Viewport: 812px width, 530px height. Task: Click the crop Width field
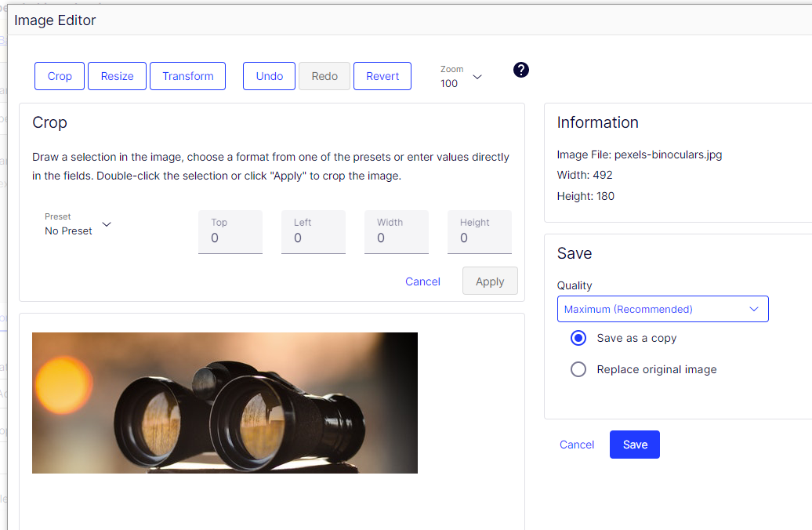coord(396,237)
